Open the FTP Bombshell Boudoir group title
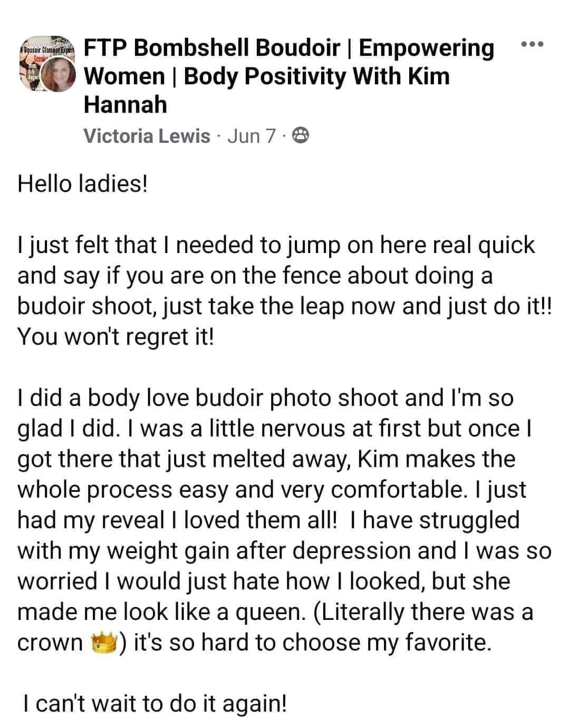 pos(290,76)
